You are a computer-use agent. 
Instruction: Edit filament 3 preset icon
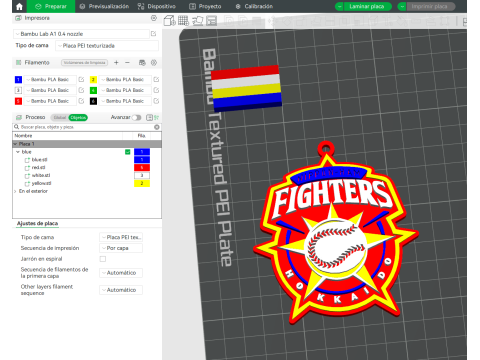(x=81, y=90)
